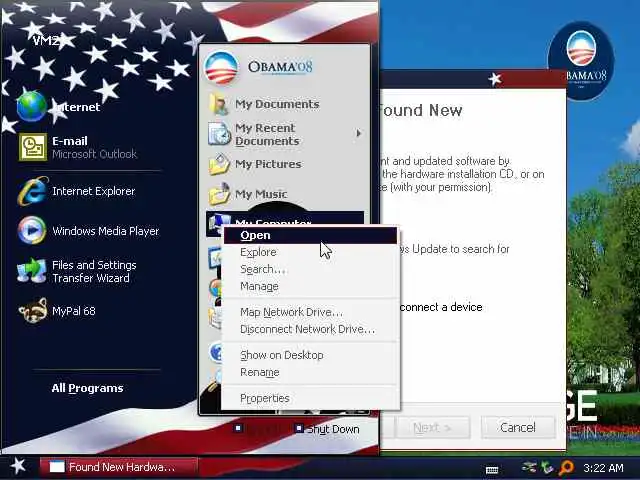Screen dimensions: 640x480
Task: Launch E-mail Microsoft Outlook from Start menu
Action: coord(78,147)
